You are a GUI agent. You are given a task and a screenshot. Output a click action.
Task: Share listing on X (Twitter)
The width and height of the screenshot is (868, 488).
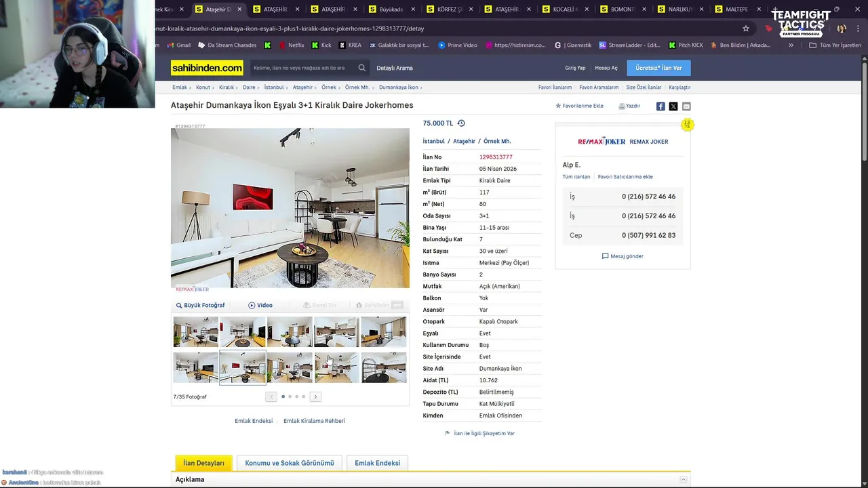click(673, 106)
